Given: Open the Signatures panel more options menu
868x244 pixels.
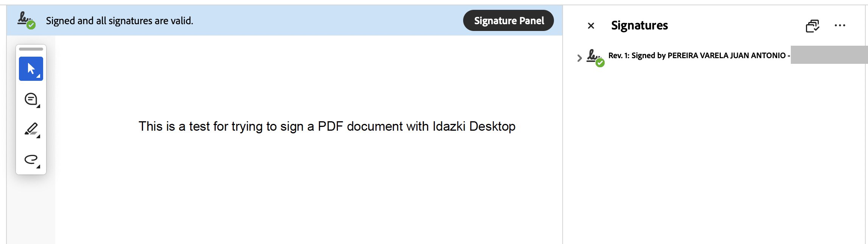Looking at the screenshot, I should click(x=840, y=26).
